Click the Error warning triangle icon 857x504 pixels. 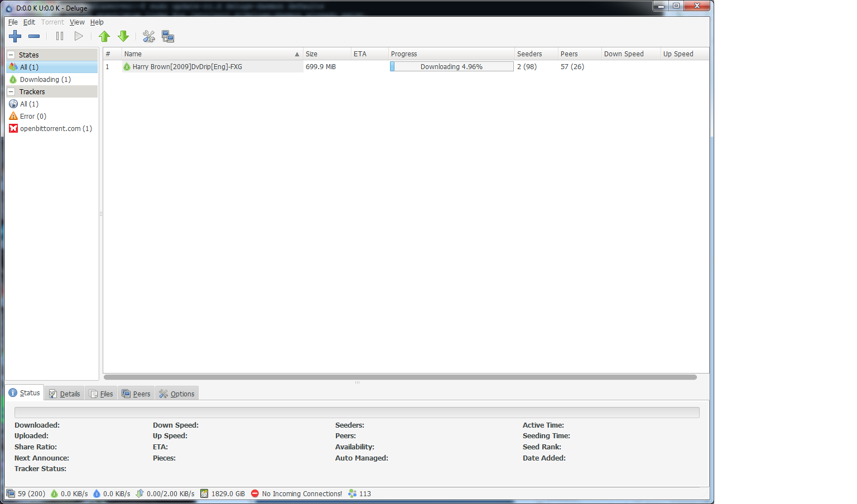point(13,116)
